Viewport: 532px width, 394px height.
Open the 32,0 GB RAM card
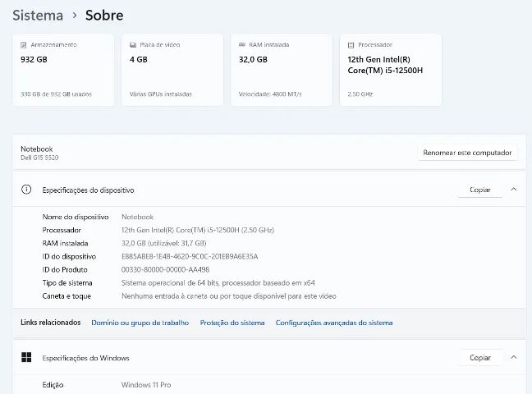tap(282, 70)
